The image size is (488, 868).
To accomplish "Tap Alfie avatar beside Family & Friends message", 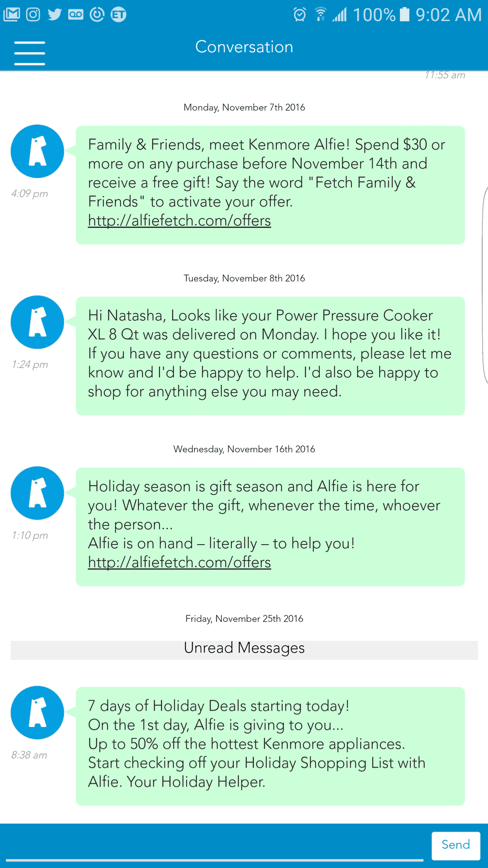I will [37, 152].
